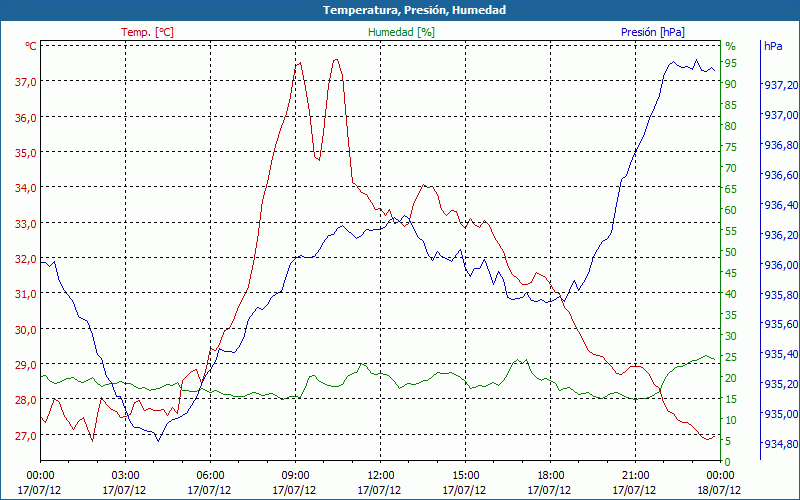This screenshot has height=500, width=800.
Task: Click the 25 humidity axis value
Action: (x=731, y=357)
